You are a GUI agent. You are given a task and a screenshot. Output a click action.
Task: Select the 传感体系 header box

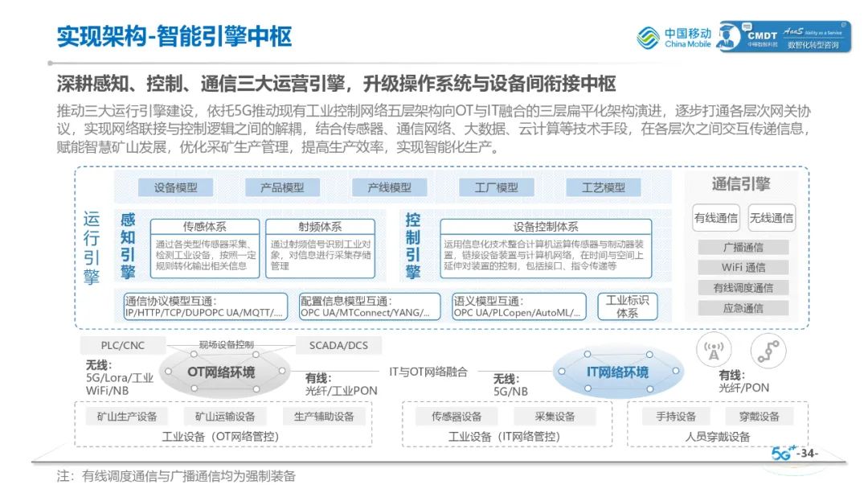[204, 227]
